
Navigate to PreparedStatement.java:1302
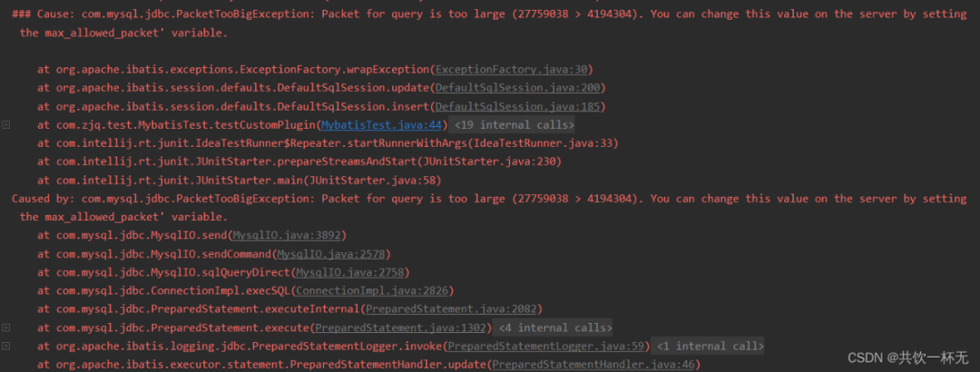[x=400, y=328]
